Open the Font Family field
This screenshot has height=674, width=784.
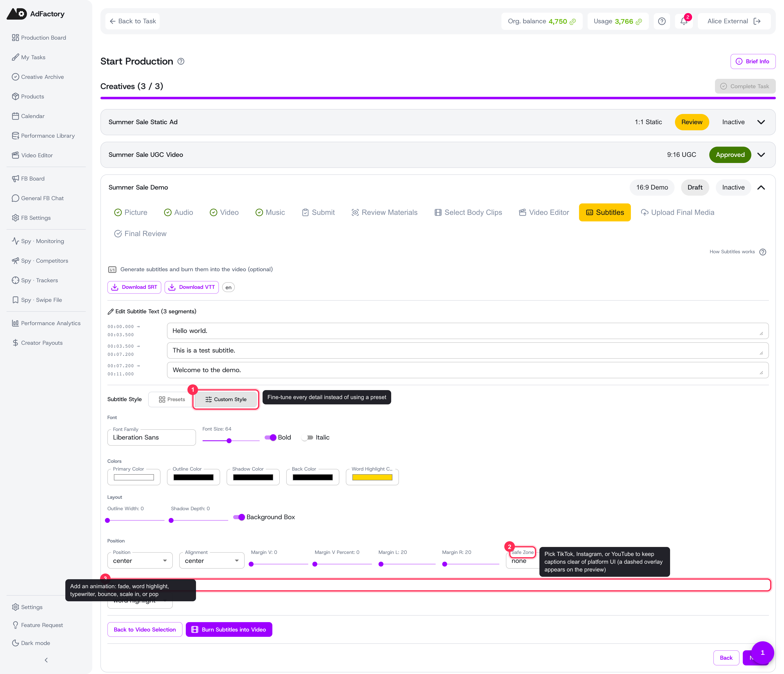[x=151, y=437]
